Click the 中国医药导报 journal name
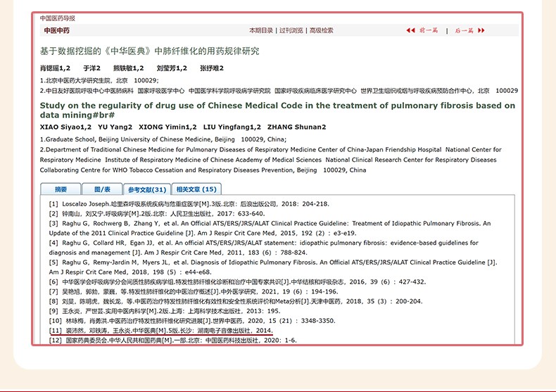This screenshot has width=556, height=392. pos(57,18)
